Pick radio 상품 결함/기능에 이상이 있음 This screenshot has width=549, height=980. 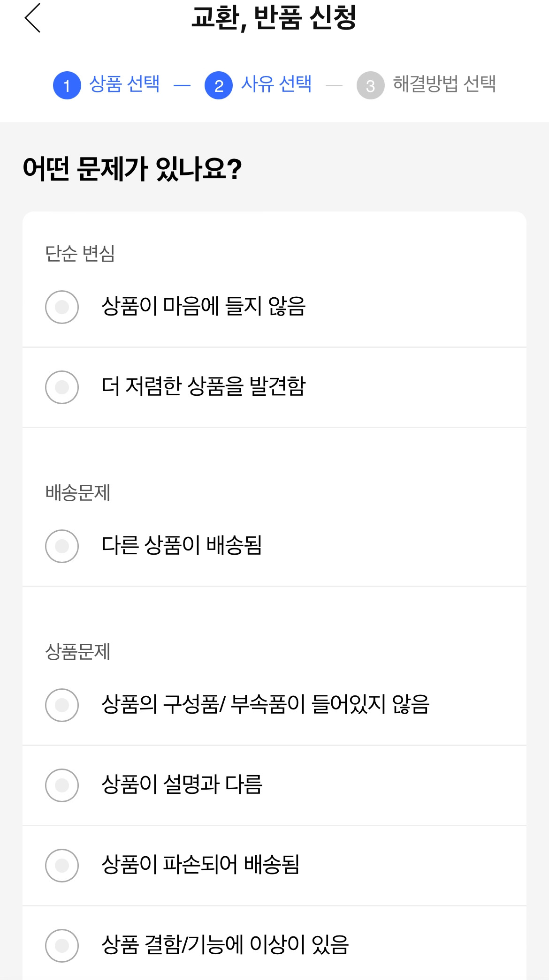(62, 946)
